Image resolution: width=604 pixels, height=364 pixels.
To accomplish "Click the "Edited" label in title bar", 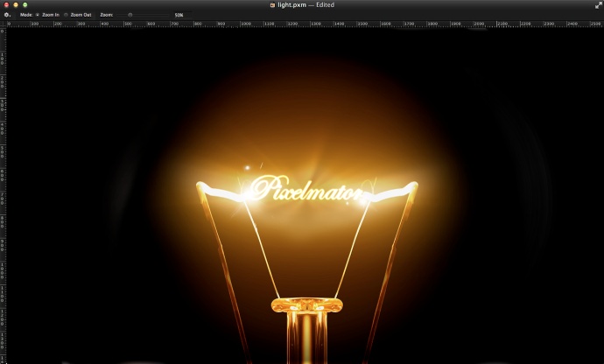I will (x=325, y=5).
